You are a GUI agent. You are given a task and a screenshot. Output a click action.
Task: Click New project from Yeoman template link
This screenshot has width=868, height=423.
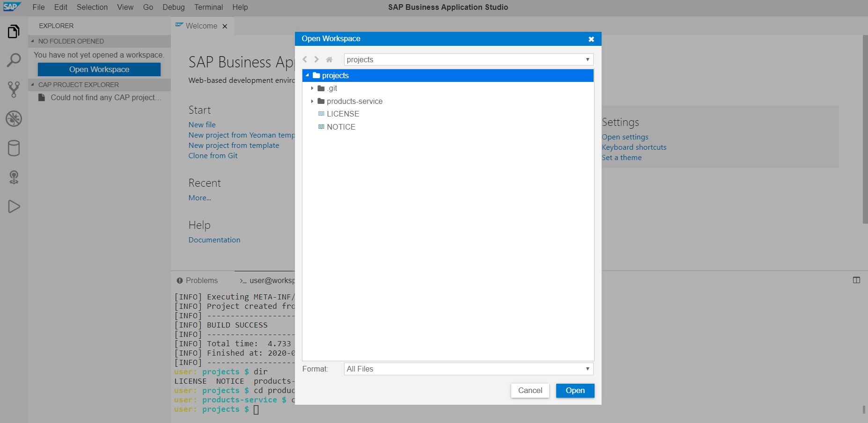[x=242, y=135]
